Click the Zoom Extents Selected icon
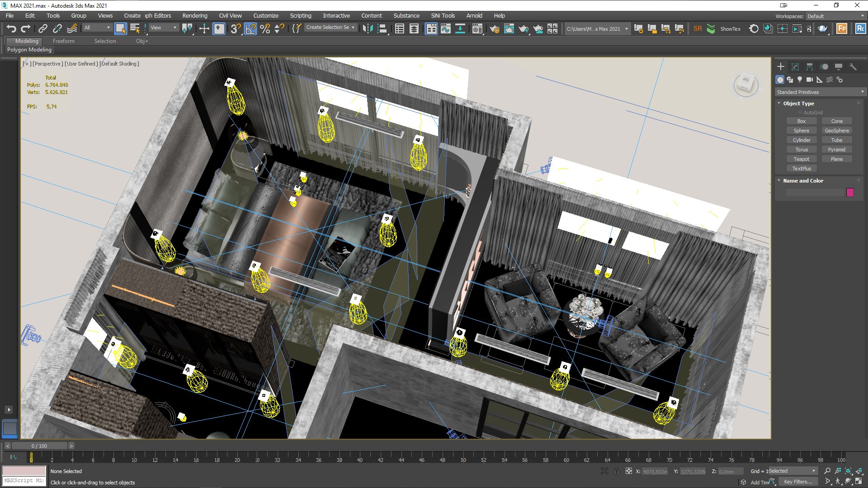This screenshot has height=488, width=868. pos(848,471)
